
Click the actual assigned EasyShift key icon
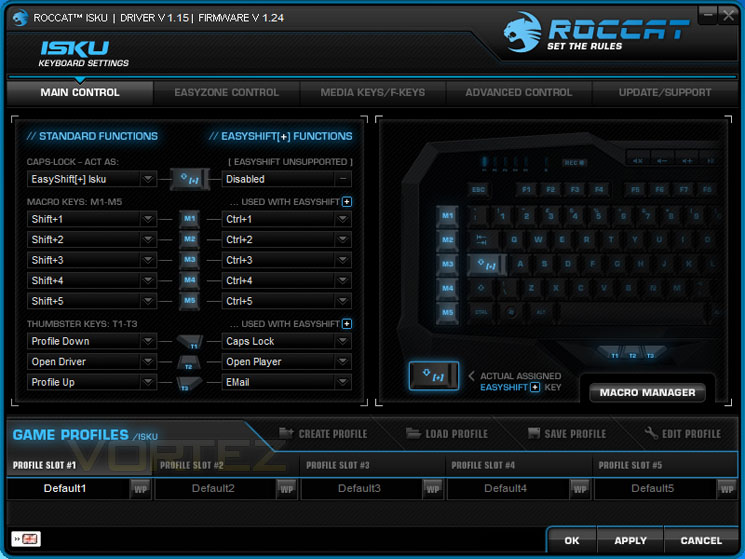pos(434,376)
